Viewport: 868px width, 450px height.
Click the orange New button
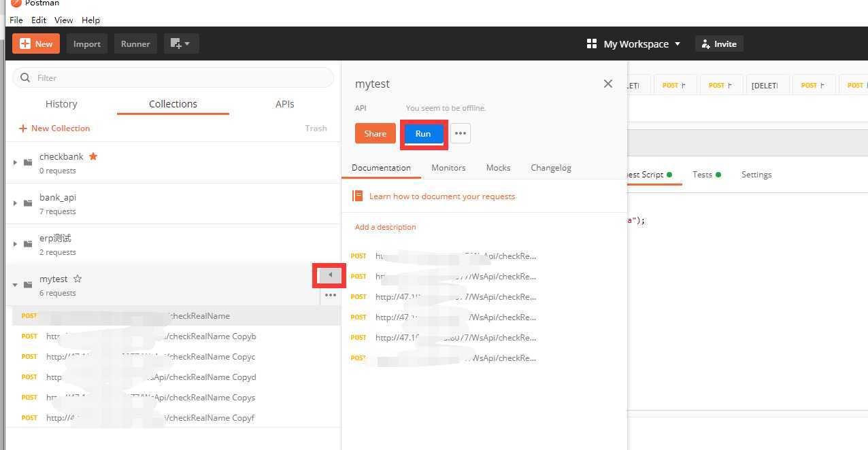pyautogui.click(x=36, y=44)
